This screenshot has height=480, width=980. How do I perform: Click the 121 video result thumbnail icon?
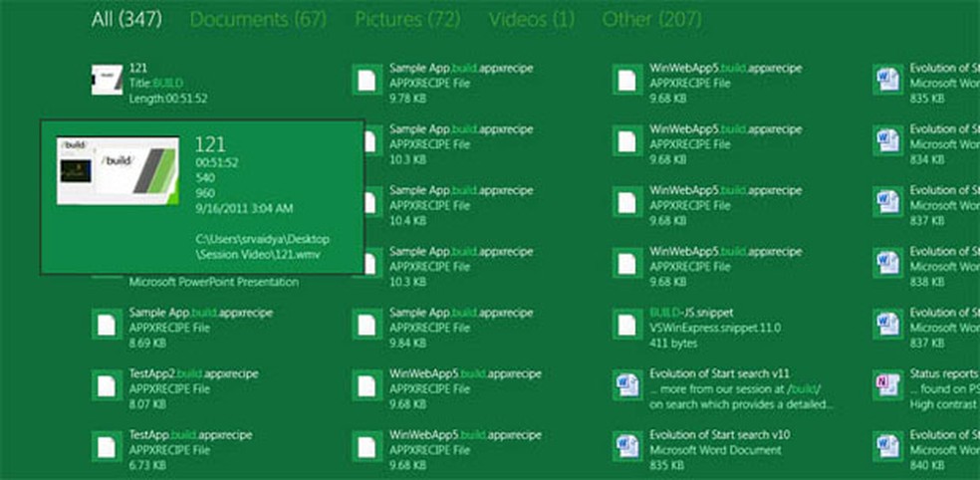coord(107,80)
